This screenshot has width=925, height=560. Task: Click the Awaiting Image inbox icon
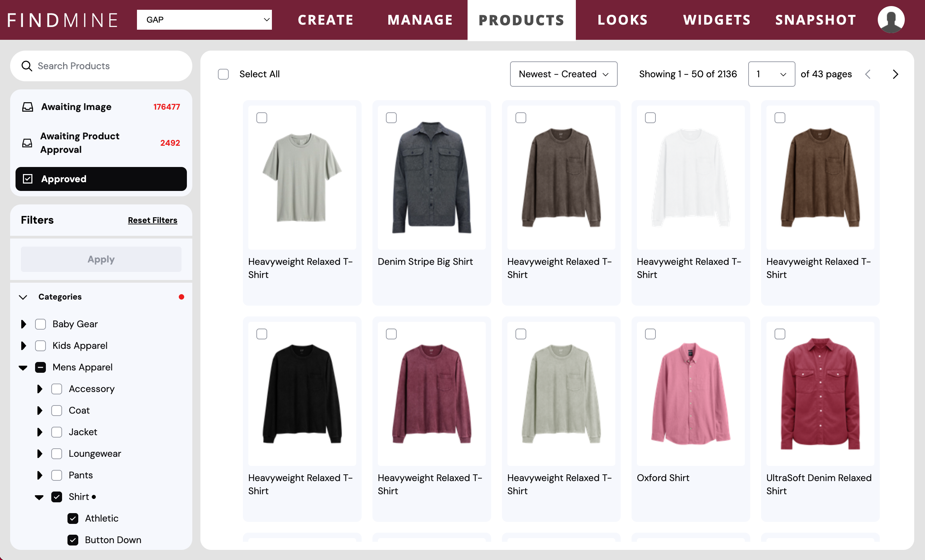coord(28,107)
